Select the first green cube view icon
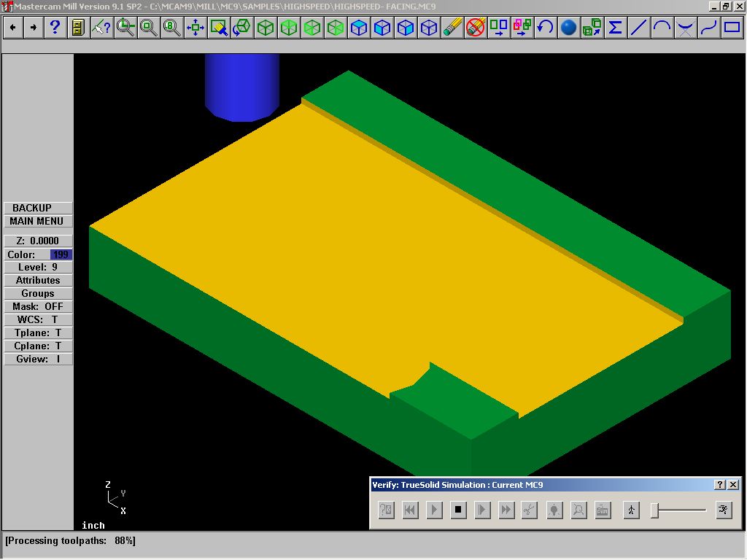The height and width of the screenshot is (560, 747). click(x=266, y=27)
